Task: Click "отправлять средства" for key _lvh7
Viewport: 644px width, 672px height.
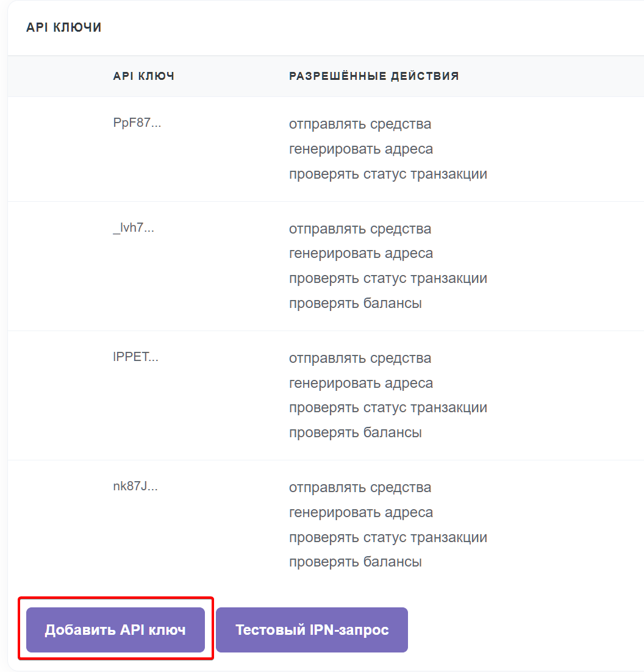Action: tap(360, 229)
